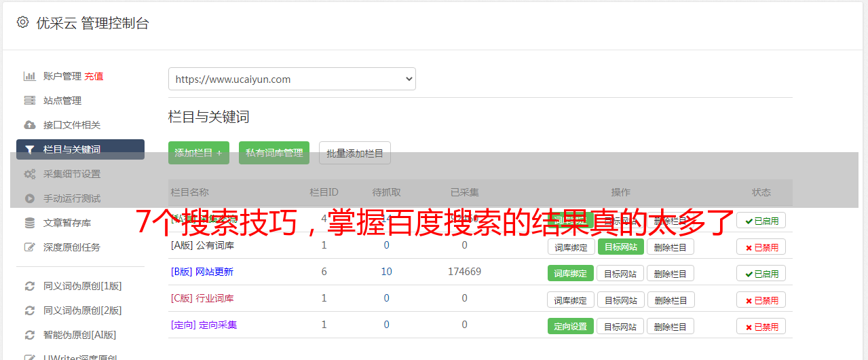Screen dimensions: 868x360
Task: Click 目标网站 for [定向] 定向采集
Action: pos(620,326)
